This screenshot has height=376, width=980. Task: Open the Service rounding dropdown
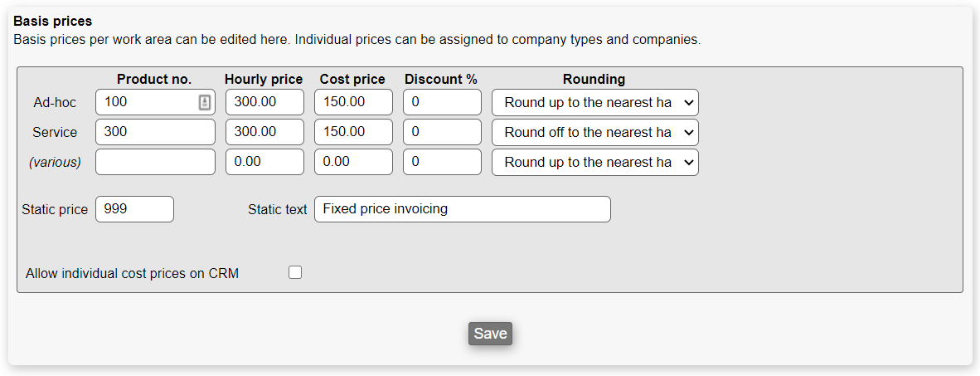point(594,133)
